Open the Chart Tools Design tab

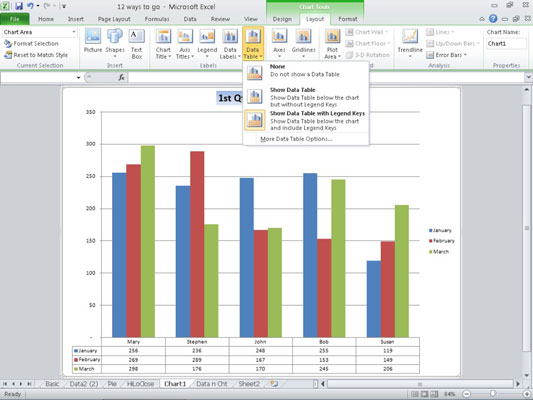pos(282,19)
